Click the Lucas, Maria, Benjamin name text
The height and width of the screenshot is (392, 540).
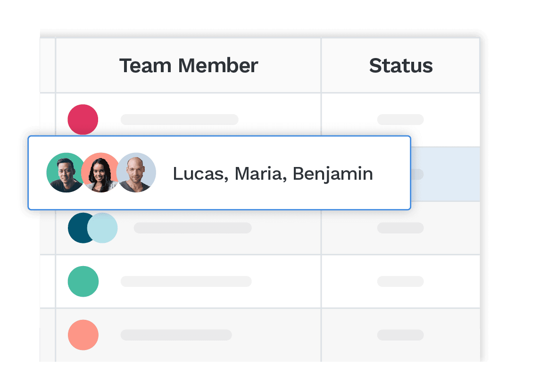click(x=273, y=174)
